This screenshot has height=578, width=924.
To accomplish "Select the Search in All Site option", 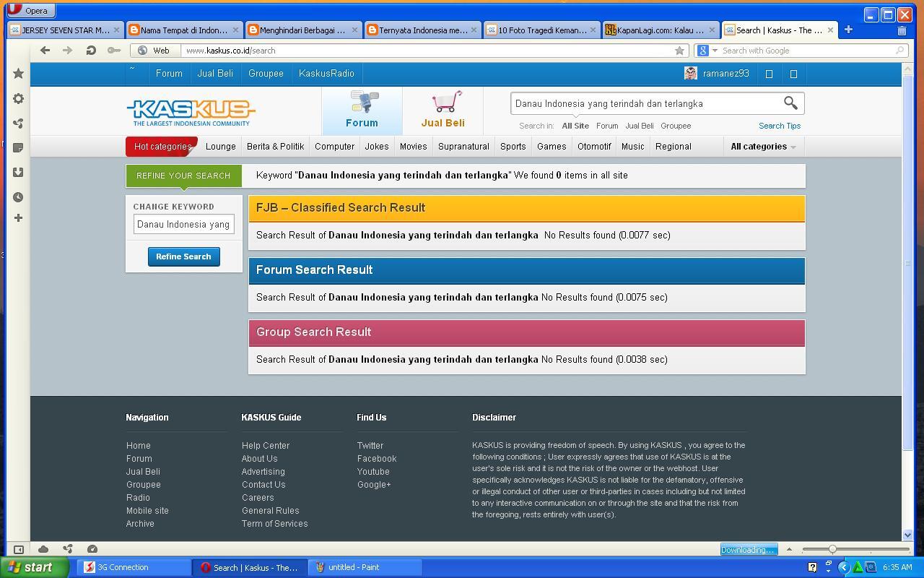I will click(575, 126).
